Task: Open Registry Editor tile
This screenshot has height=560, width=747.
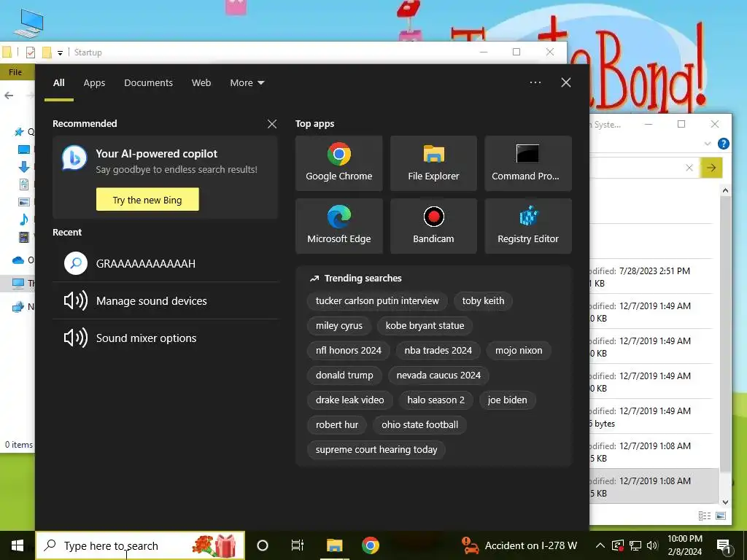Action: pos(528,226)
